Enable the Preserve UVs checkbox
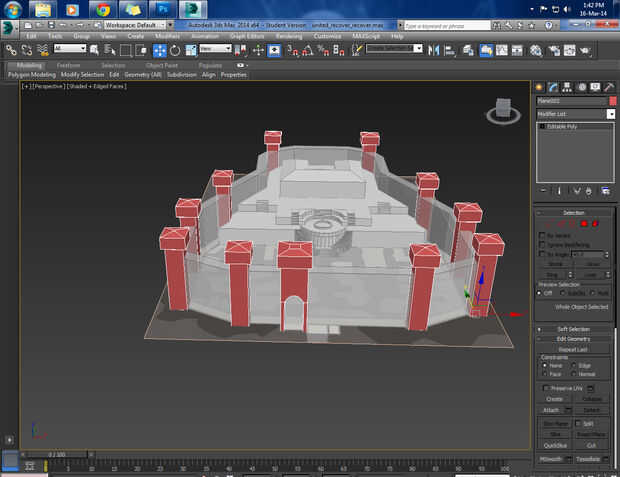The image size is (620, 477). (x=545, y=387)
